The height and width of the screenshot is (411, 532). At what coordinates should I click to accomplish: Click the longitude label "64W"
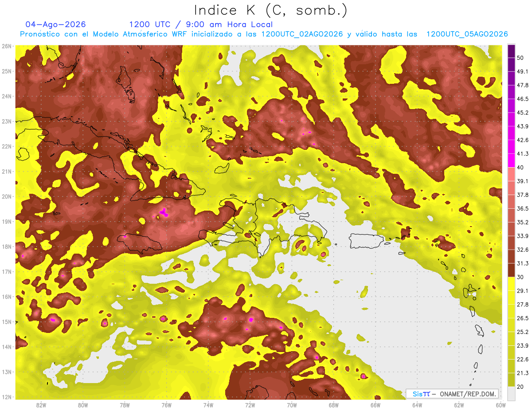point(417,405)
